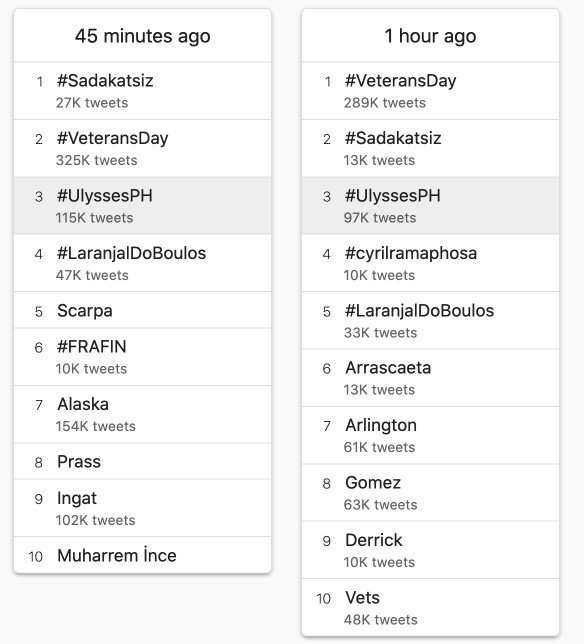Select the Alaska trend
Screen dimensions: 584x644
tap(143, 414)
